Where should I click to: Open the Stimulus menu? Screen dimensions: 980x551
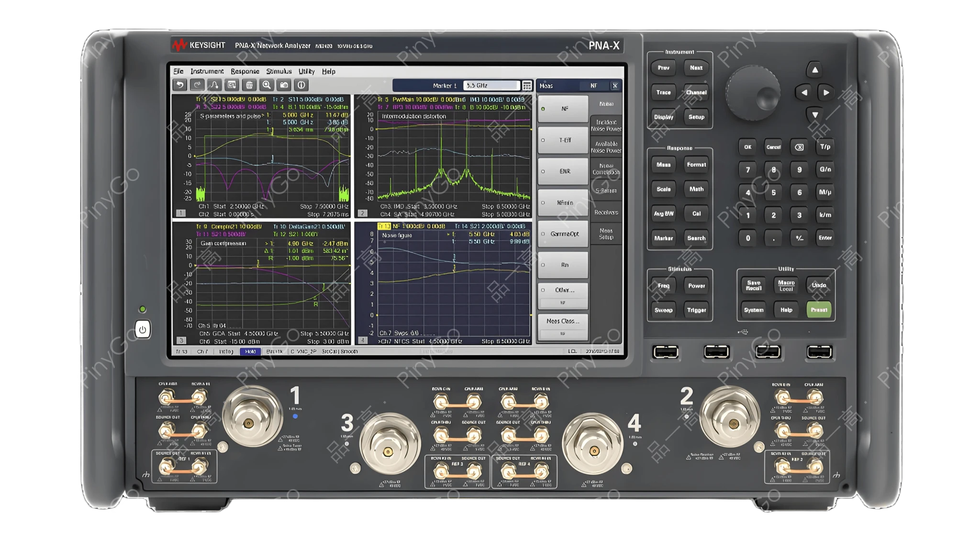pyautogui.click(x=278, y=71)
